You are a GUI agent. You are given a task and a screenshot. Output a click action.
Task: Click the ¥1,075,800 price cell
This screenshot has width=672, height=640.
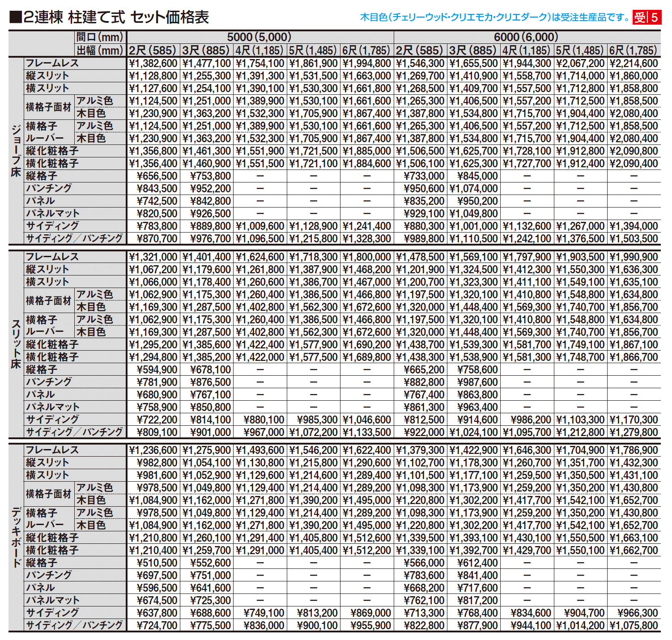point(634,626)
